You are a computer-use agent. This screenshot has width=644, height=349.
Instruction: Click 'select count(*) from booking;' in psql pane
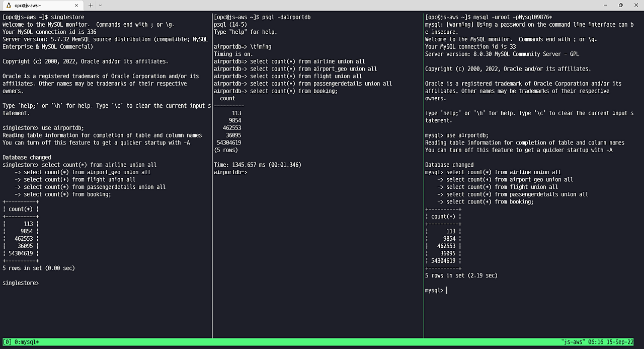pos(294,91)
